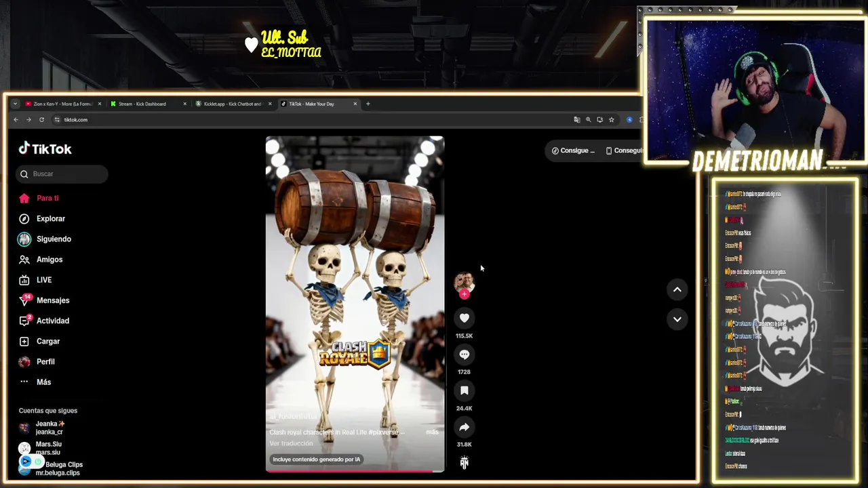Save video with bookmark icon

(464, 390)
